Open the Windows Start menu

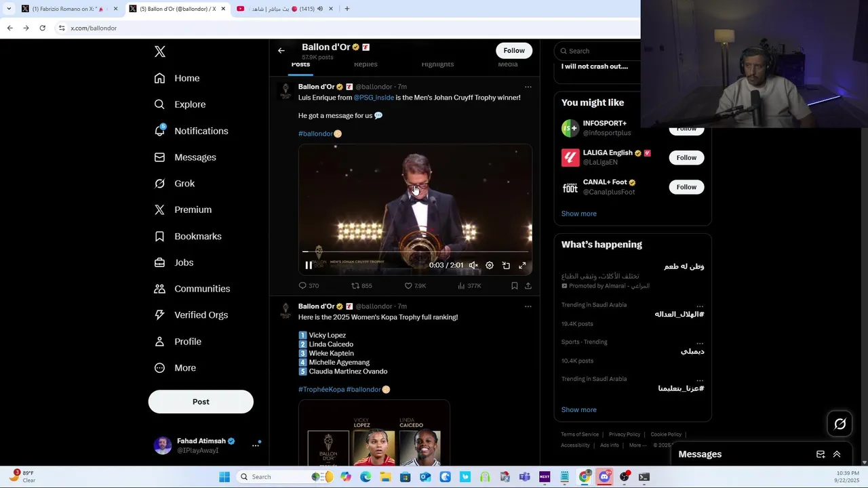coord(224,476)
